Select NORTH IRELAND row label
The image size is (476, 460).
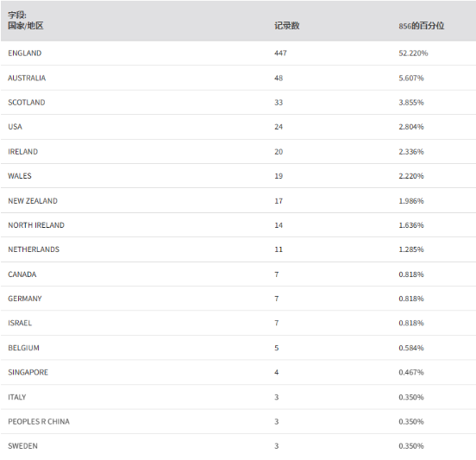(x=36, y=225)
